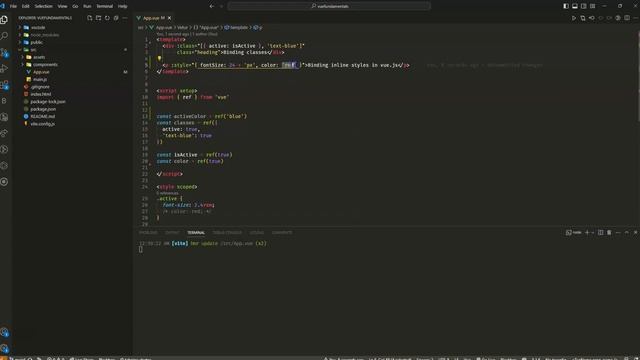Screen dimensions: 640x360
Task: Open package-lock.json in the Explorer
Action: (48, 101)
